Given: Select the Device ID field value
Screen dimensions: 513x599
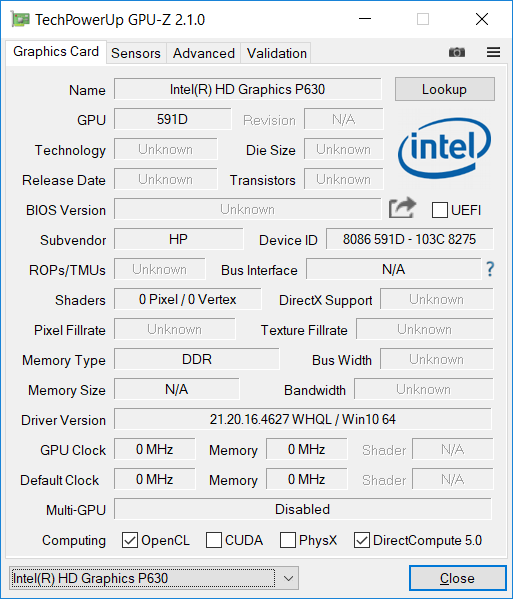Looking at the screenshot, I should (409, 240).
